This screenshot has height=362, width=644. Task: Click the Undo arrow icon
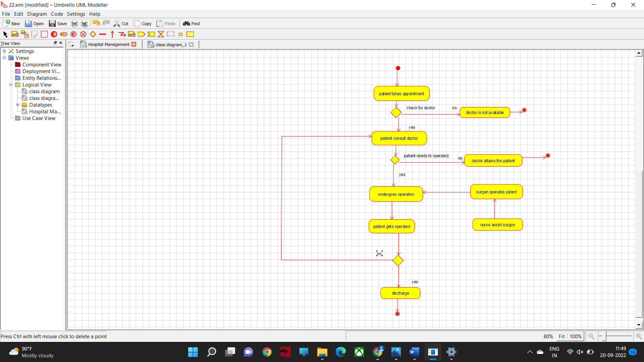tap(96, 23)
